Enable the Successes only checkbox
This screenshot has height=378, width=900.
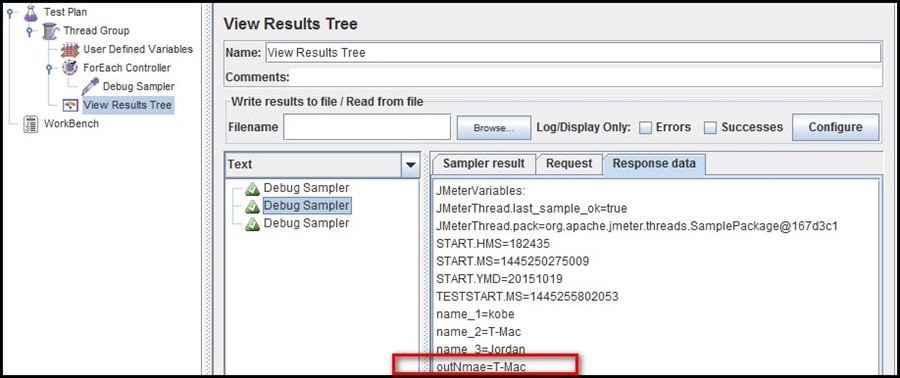711,127
